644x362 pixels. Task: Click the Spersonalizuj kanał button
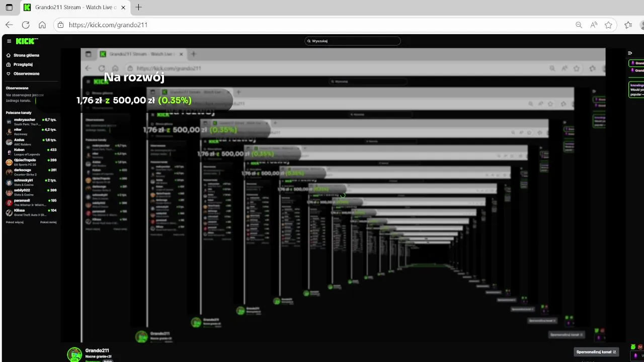point(596,352)
